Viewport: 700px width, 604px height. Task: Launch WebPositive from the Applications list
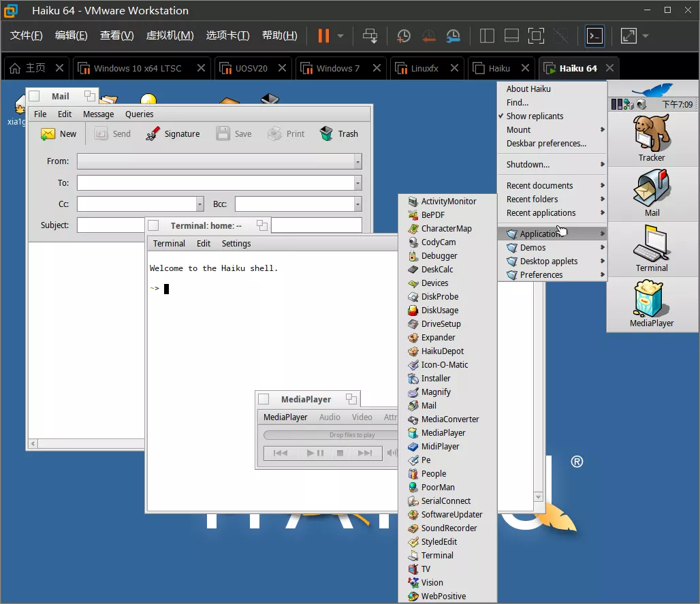[x=443, y=597]
